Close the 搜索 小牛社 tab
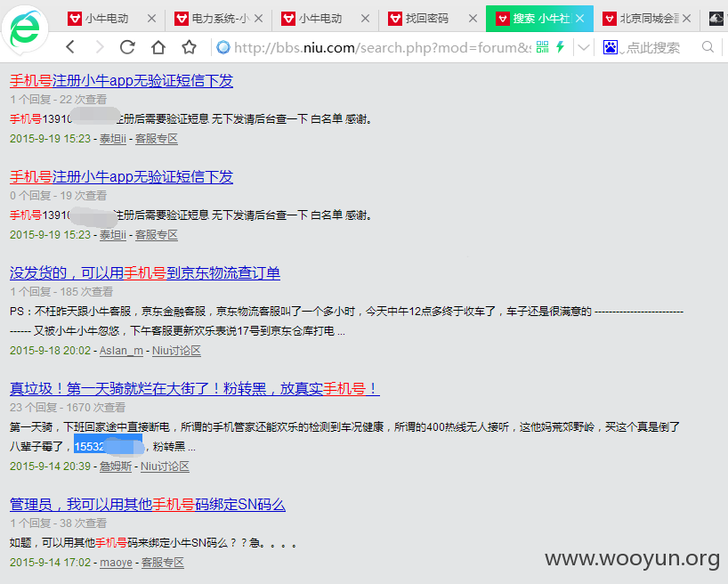This screenshot has height=584, width=728. [580, 19]
